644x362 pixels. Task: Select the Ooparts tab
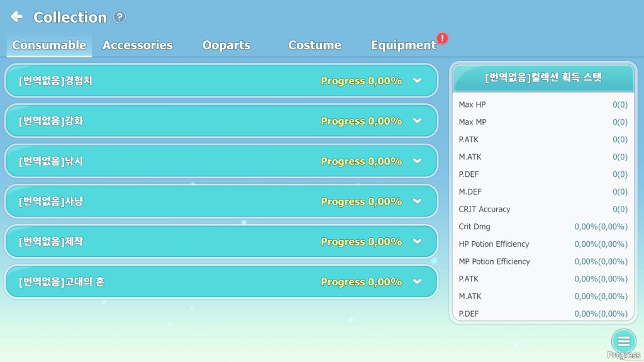coord(226,45)
